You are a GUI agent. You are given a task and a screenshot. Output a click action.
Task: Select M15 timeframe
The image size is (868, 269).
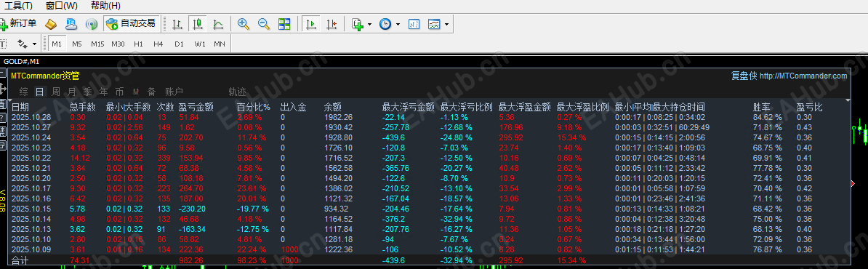pyautogui.click(x=97, y=43)
